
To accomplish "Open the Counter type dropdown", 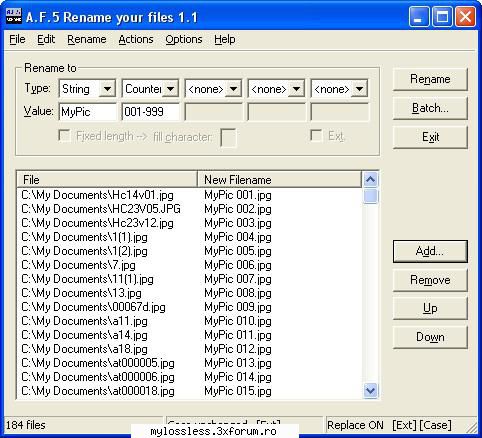I will pos(170,89).
